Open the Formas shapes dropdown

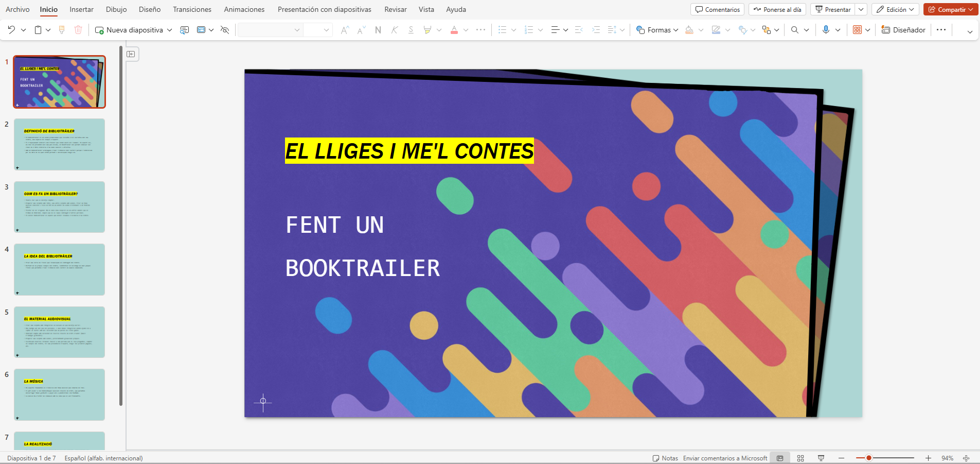coord(657,30)
